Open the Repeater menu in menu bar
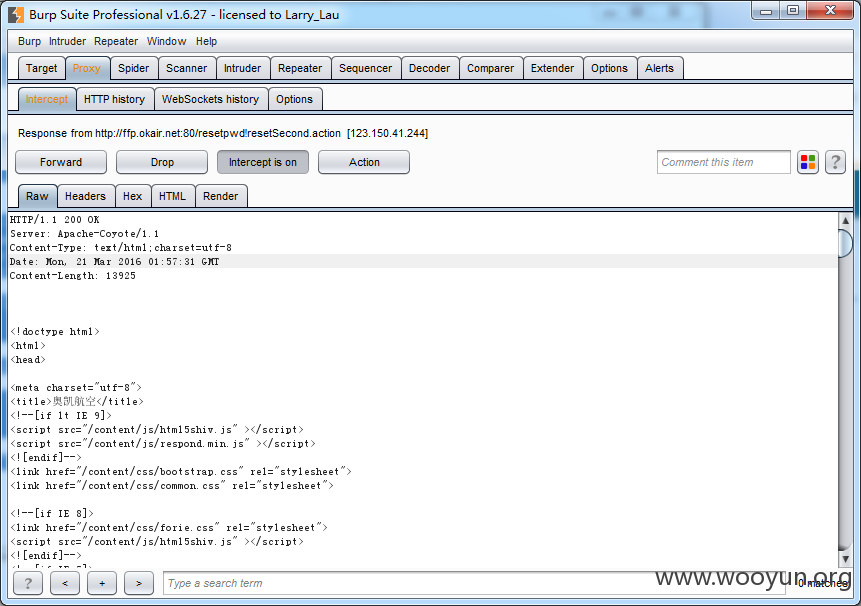 (x=116, y=41)
